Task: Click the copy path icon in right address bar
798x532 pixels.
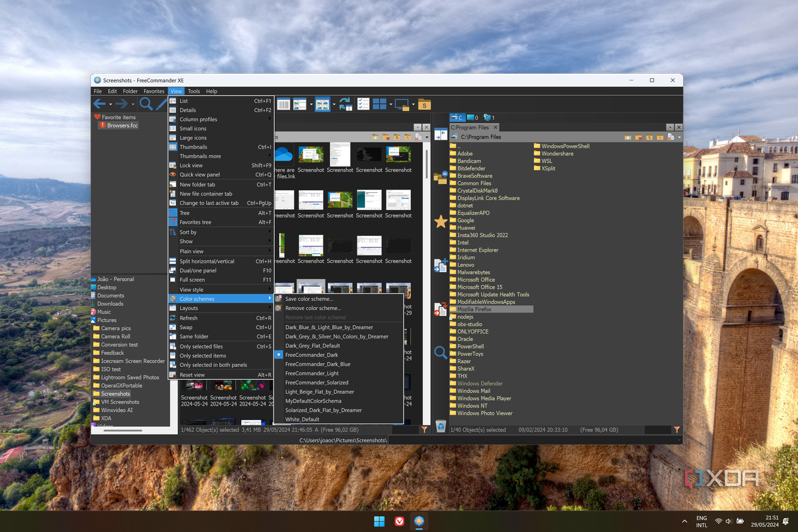Action: (x=671, y=137)
